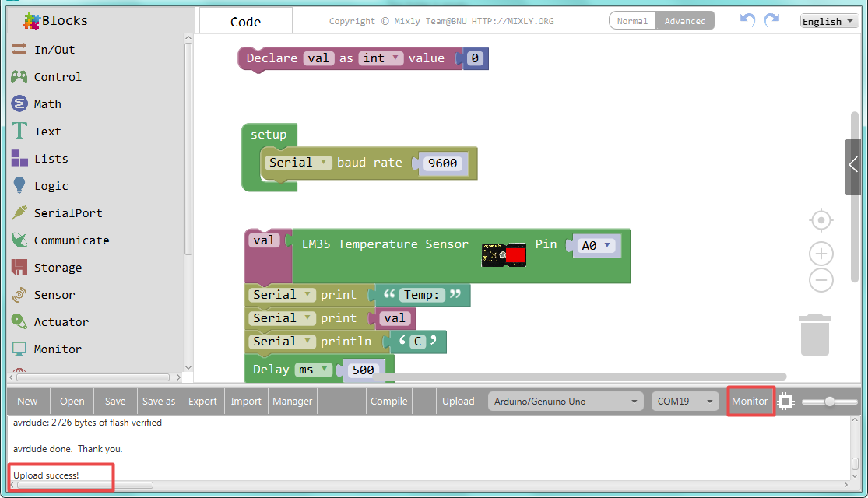Screen dimensions: 868x498
Task: Click the zoom slider handle in bottom toolbar
Action: pos(829,402)
